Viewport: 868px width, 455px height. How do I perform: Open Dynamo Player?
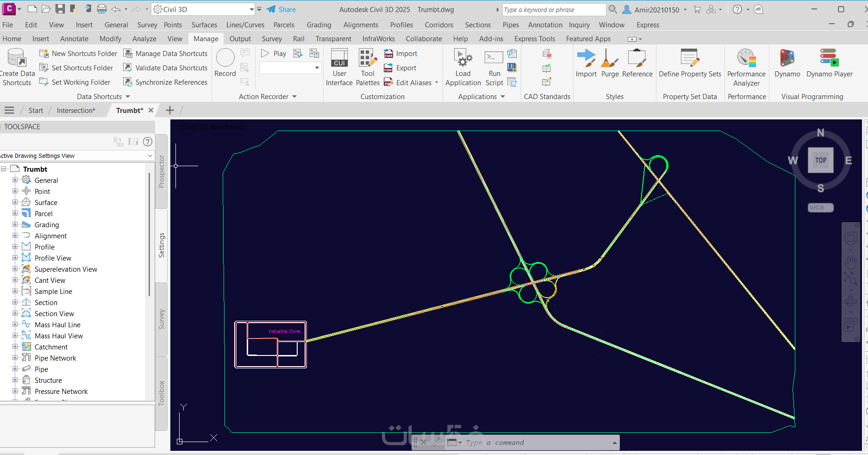coord(829,63)
